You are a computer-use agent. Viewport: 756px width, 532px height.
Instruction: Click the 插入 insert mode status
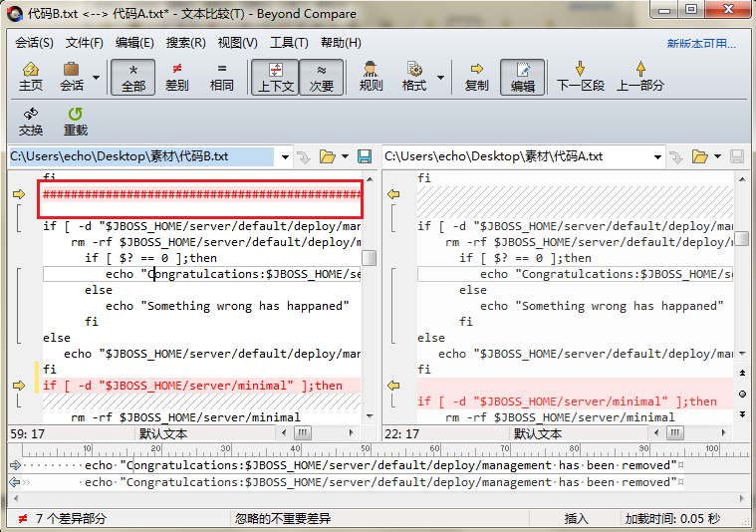pyautogui.click(x=576, y=518)
